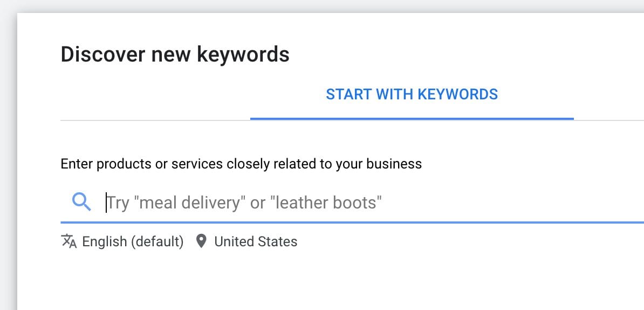Click the blue underline beneath the search field

click(x=352, y=223)
